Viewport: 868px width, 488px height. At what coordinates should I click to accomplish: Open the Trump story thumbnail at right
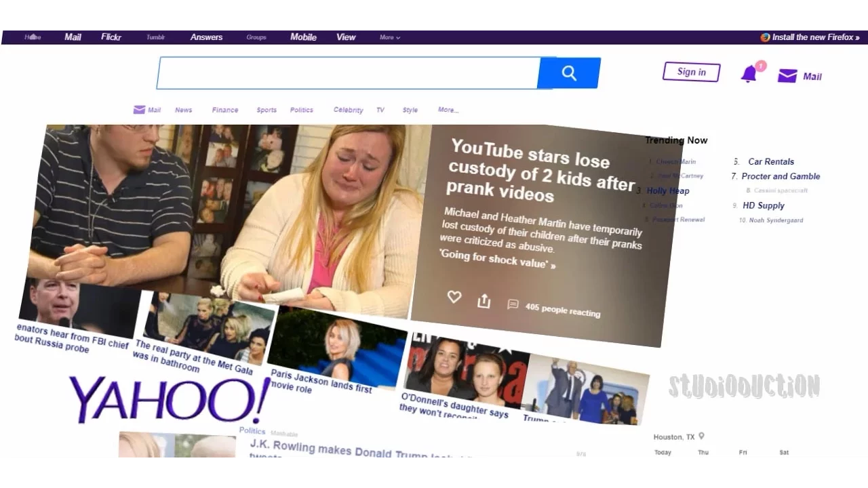587,390
